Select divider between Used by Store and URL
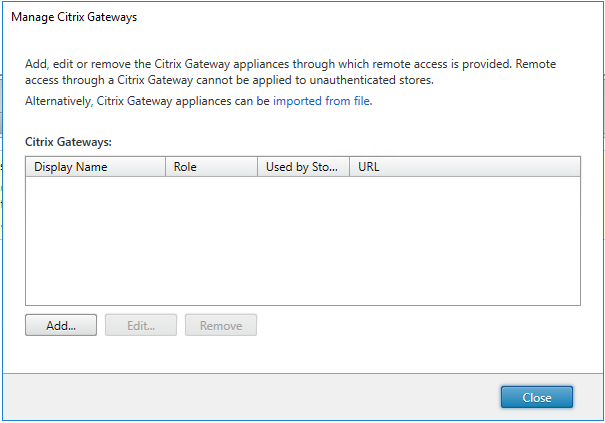Viewport: 605px width, 423px height. 349,167
